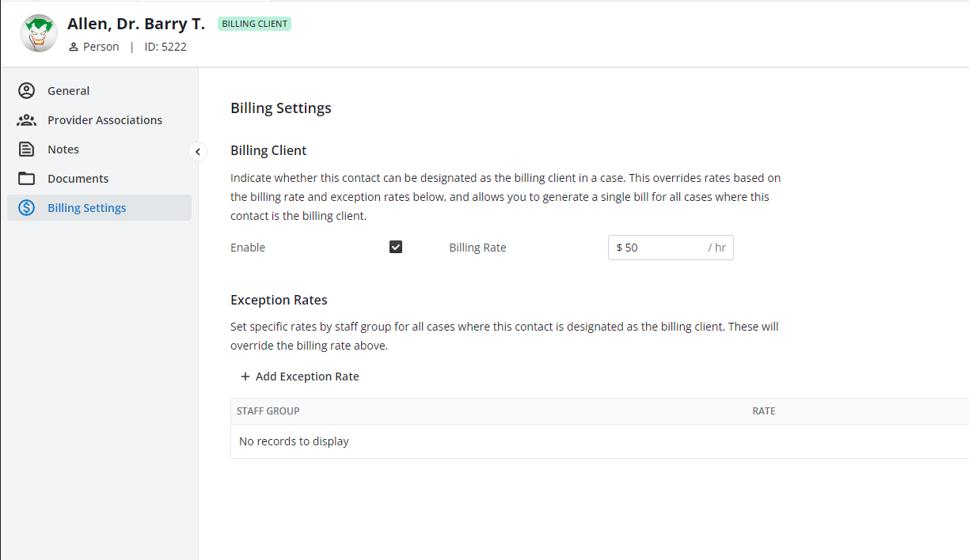Select the Billing Settings label in sidebar
Viewport: 969px width, 560px height.
tap(87, 208)
